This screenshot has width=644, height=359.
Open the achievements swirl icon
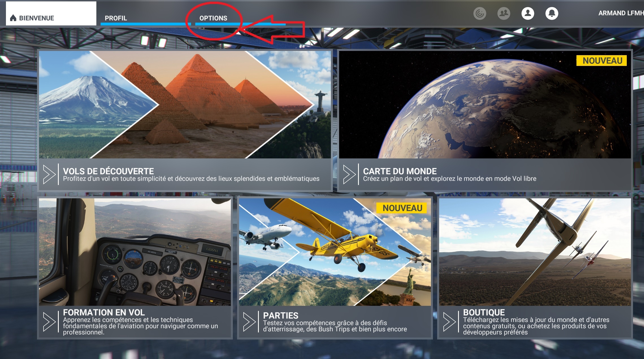click(480, 13)
